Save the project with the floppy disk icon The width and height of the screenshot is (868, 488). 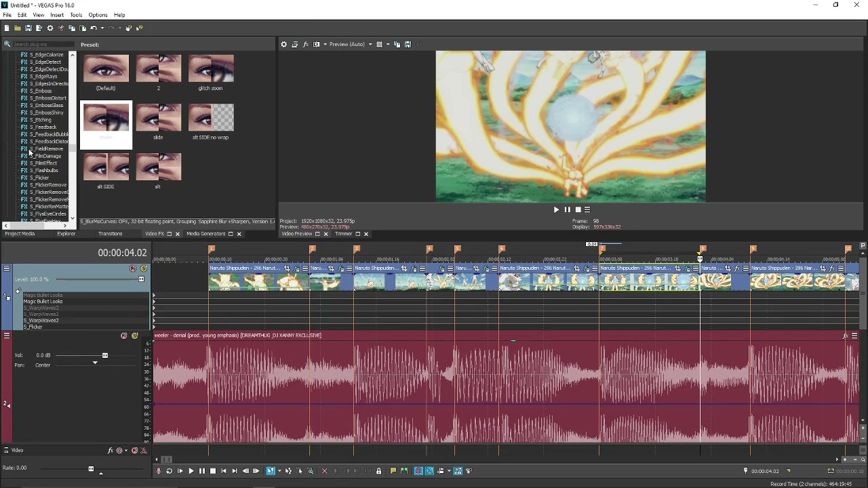(x=28, y=28)
